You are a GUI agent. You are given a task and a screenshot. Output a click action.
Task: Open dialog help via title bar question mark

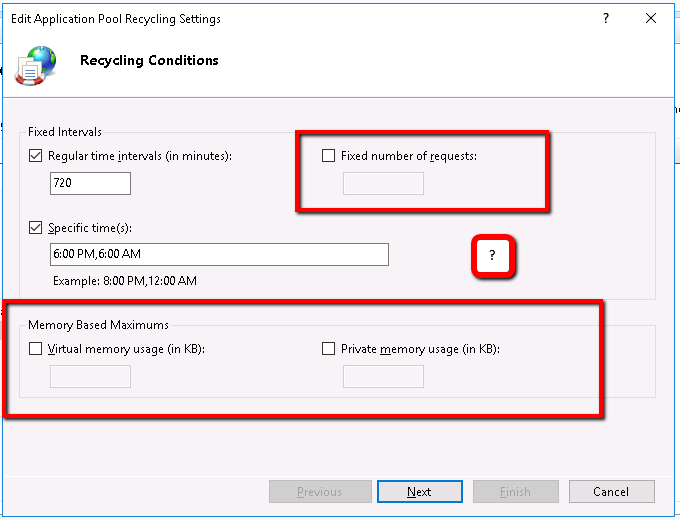coord(606,18)
